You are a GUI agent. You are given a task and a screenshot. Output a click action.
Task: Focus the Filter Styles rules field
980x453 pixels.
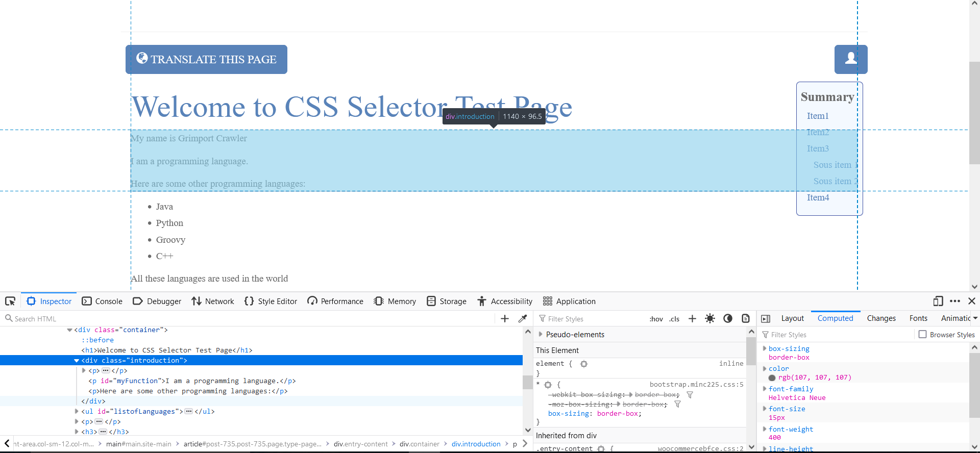[592, 318]
